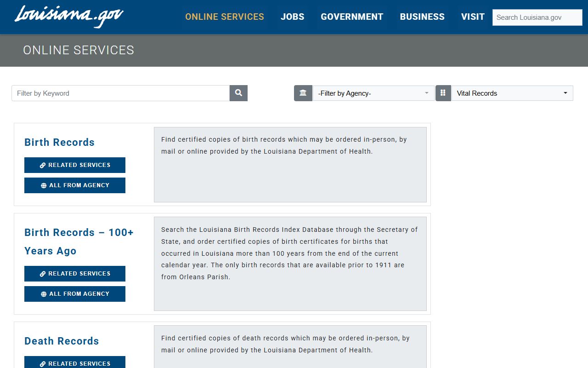
Task: Open the Jobs menu
Action: tap(293, 17)
